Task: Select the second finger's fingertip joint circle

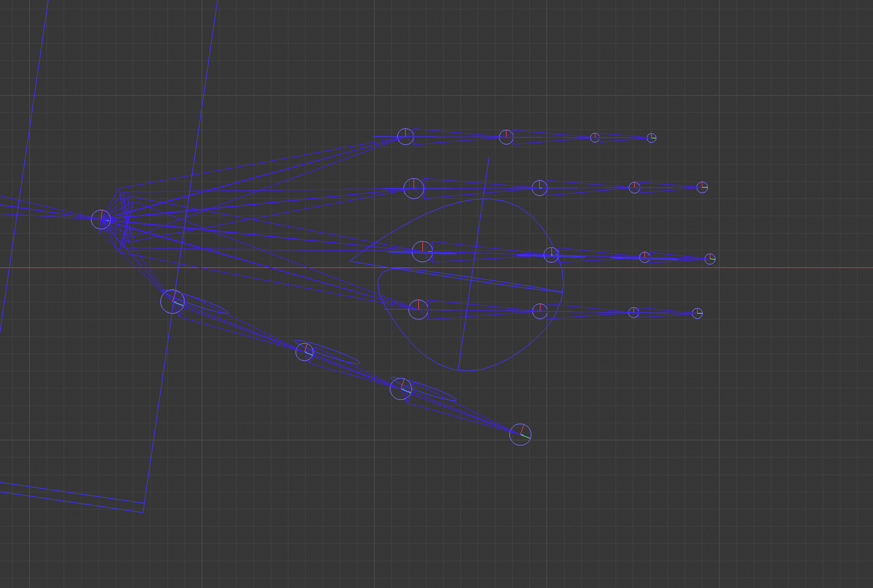Action: (x=702, y=187)
